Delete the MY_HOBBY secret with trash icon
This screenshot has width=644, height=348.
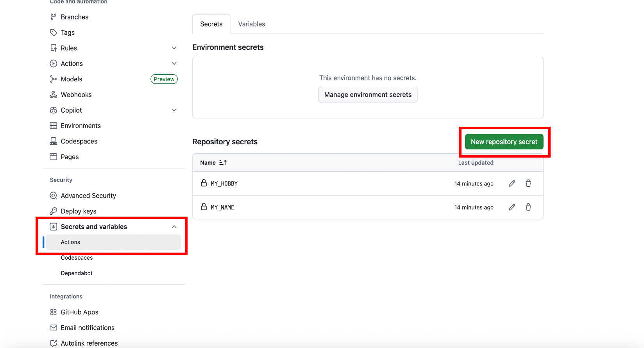point(528,183)
